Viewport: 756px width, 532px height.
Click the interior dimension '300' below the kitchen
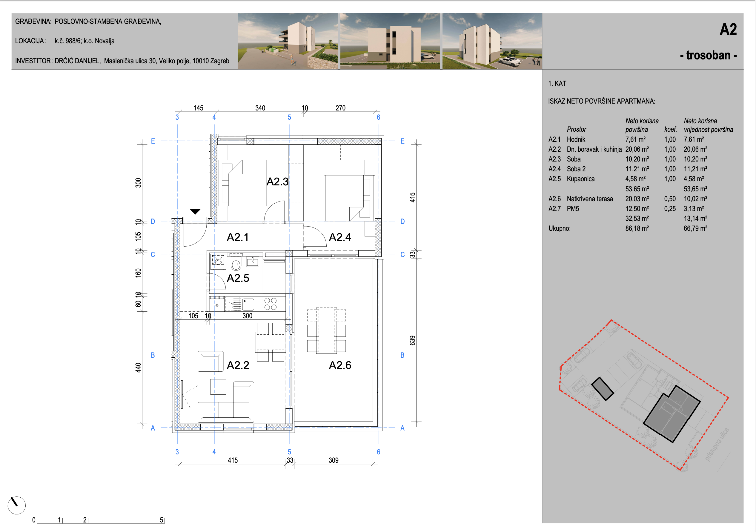tap(247, 316)
